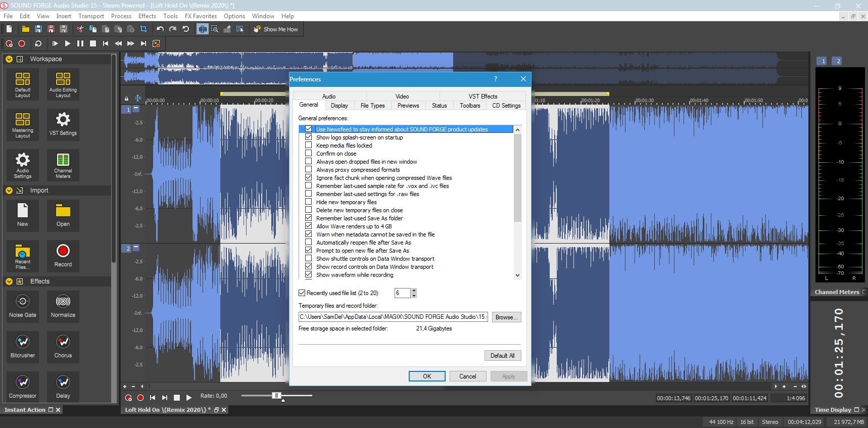Open the FX Favorites menu

tap(201, 16)
